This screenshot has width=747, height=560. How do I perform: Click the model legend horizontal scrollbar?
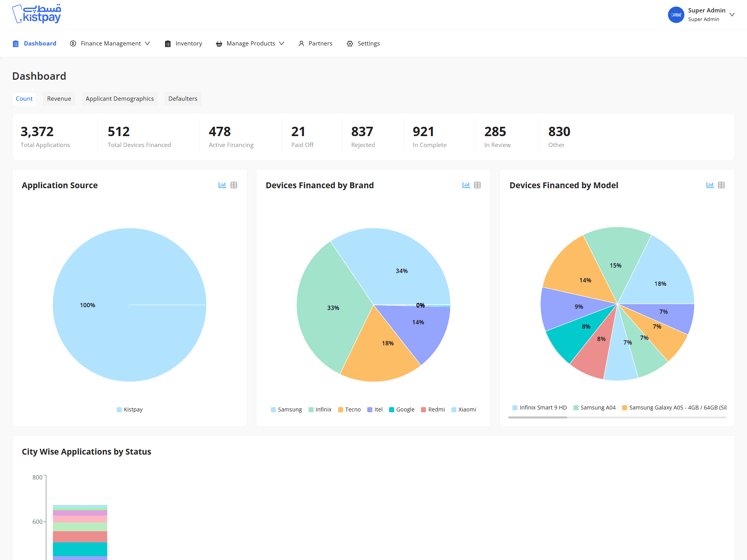pos(538,417)
